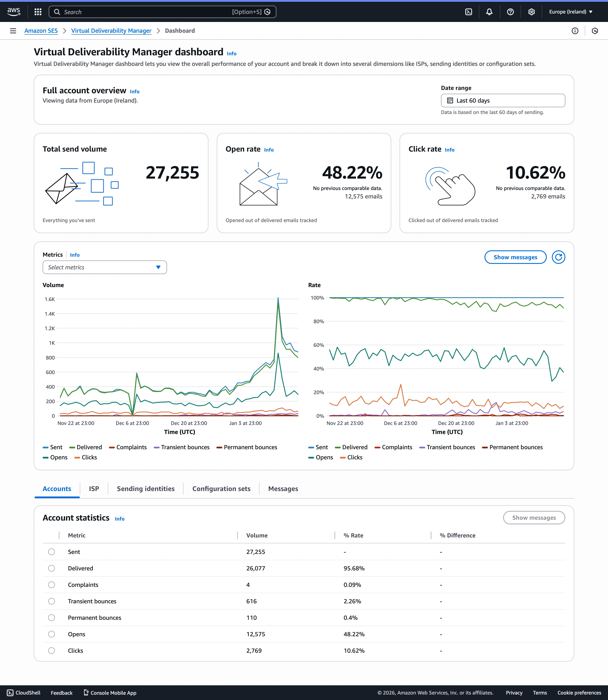
Task: Open the settings gear icon
Action: pos(531,12)
